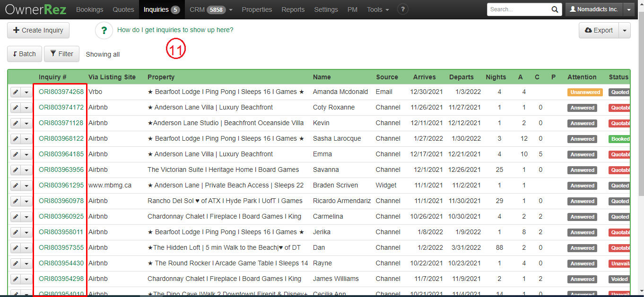The image size is (644, 297).
Task: Click pencil icon in the Savanna inquiry row
Action: (16, 170)
